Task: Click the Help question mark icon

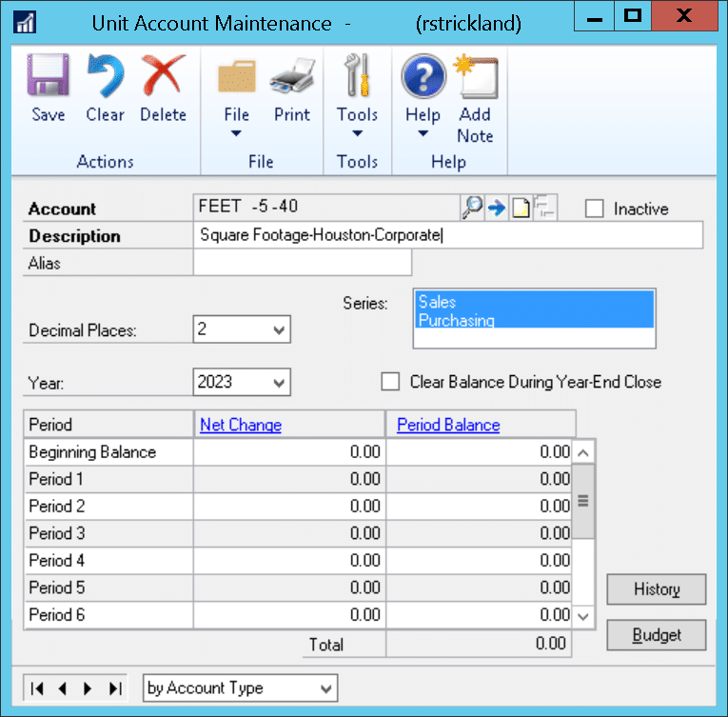Action: (423, 76)
